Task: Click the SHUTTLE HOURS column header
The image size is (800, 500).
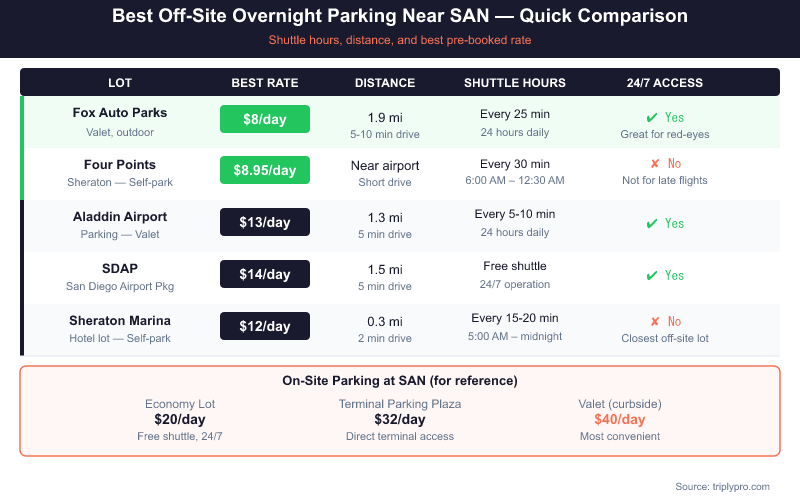Action: [x=515, y=83]
